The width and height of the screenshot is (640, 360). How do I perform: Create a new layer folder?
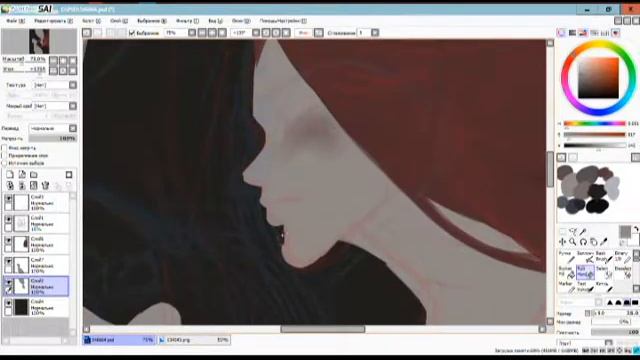(x=34, y=175)
